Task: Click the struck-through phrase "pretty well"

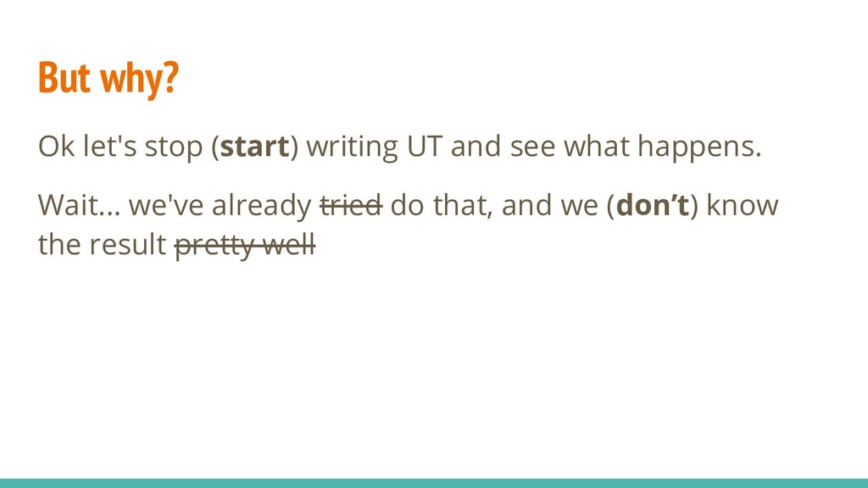Action: point(245,245)
